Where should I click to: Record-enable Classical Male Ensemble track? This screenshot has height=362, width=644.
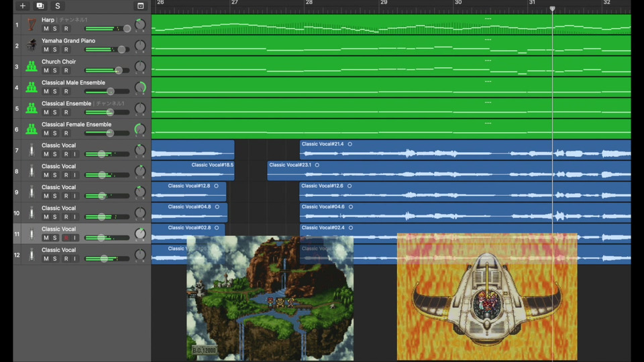click(x=66, y=92)
